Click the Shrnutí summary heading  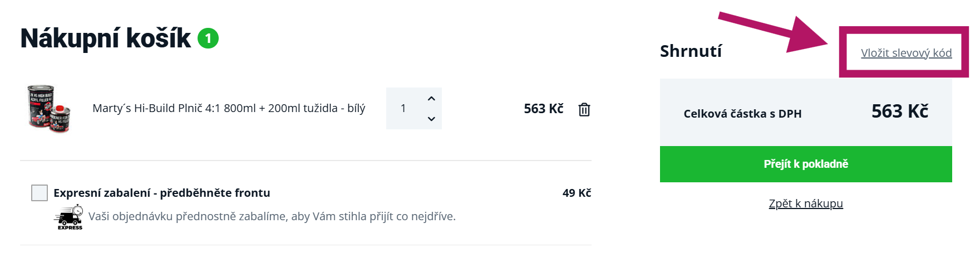click(691, 51)
